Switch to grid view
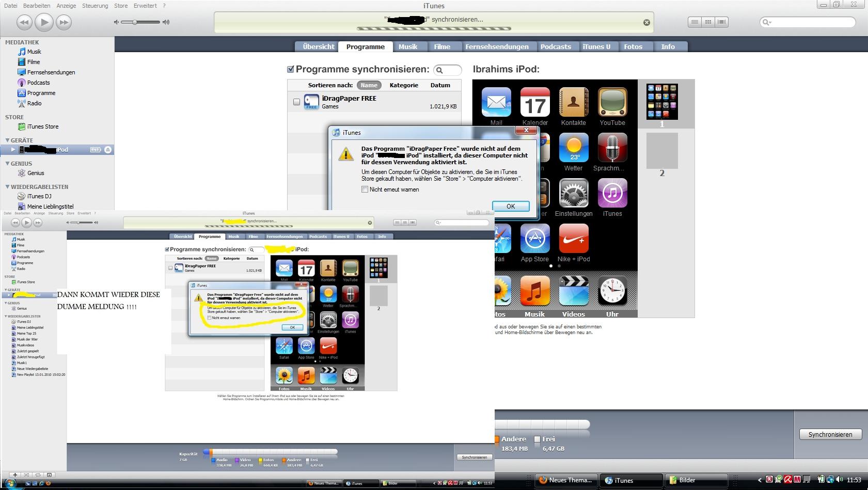Image resolution: width=868 pixels, height=490 pixels. tap(708, 22)
